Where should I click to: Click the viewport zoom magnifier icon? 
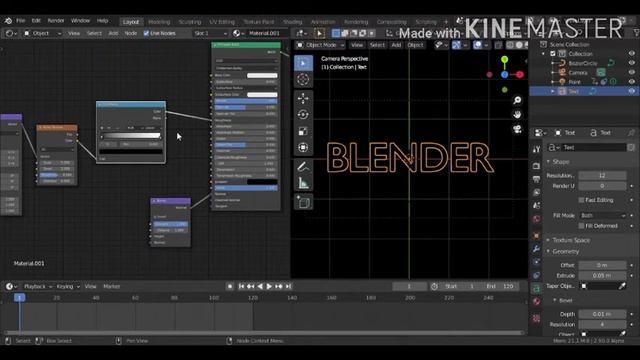click(x=517, y=100)
